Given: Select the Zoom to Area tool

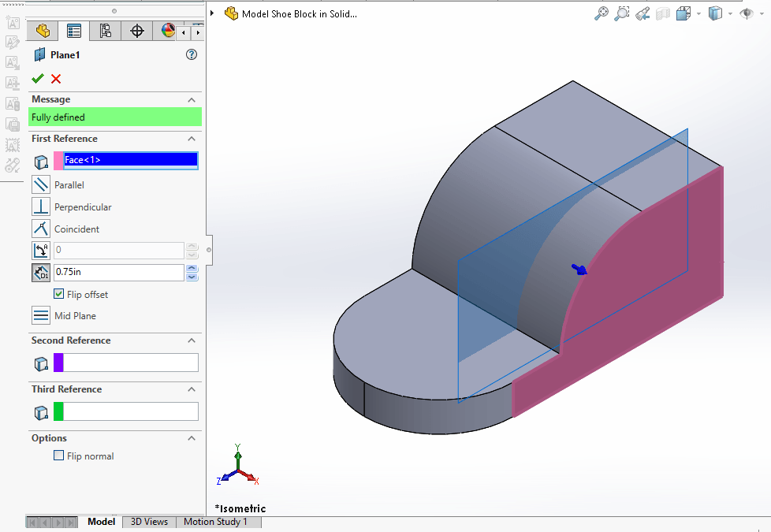Looking at the screenshot, I should pos(622,13).
